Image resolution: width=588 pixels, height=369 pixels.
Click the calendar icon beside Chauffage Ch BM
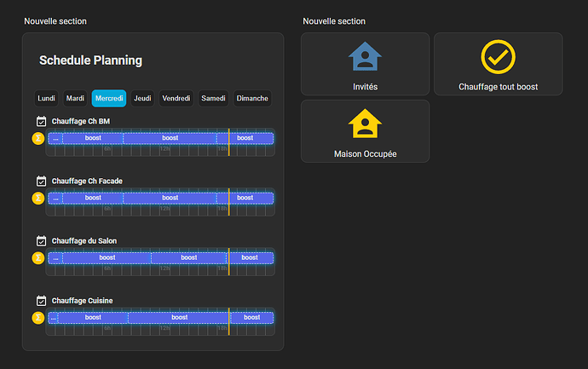click(x=41, y=121)
